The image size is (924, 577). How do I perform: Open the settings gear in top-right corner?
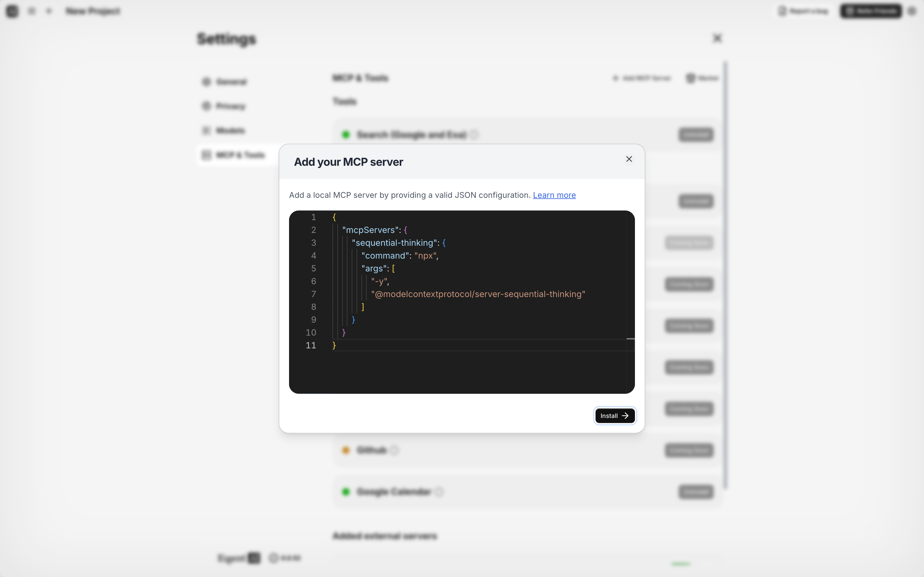(x=913, y=11)
